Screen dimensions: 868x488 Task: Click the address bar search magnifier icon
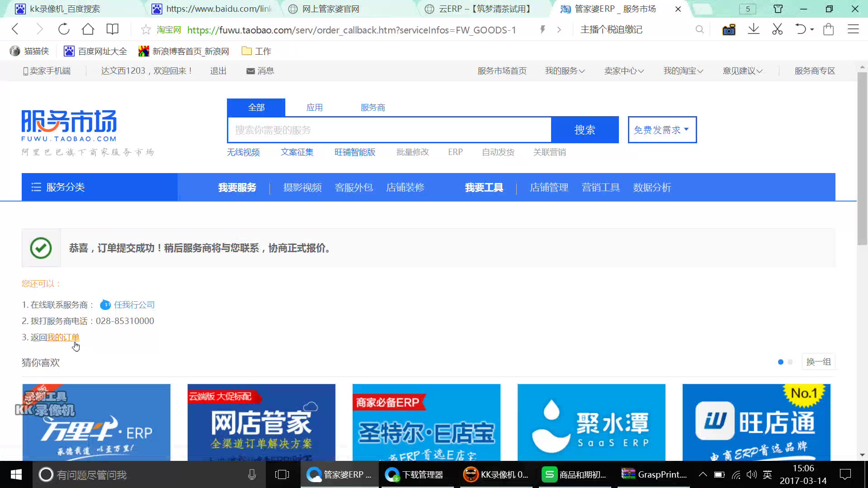coord(699,29)
